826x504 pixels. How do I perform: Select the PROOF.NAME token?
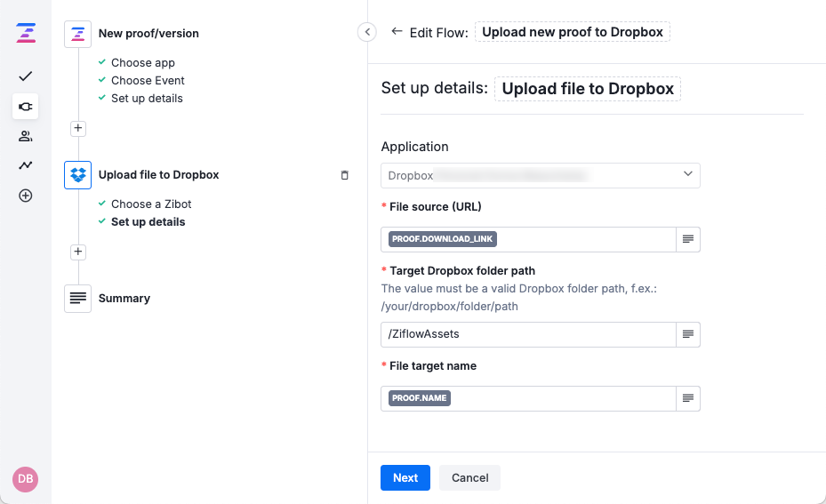point(420,398)
